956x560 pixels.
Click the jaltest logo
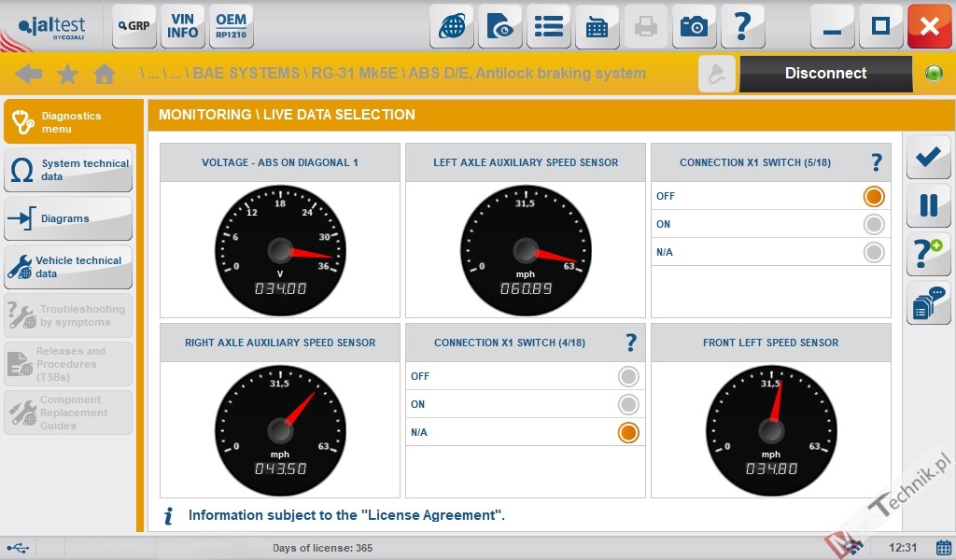tap(51, 27)
